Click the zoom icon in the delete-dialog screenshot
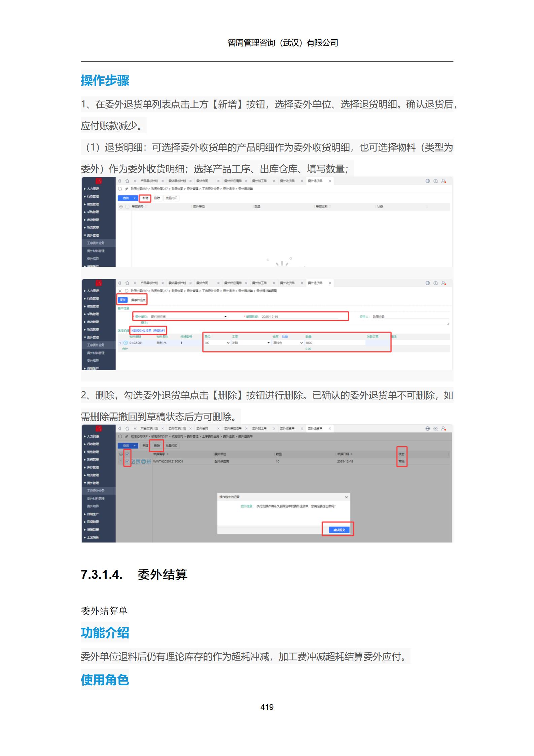This screenshot has width=534, height=756. pyautogui.click(x=435, y=429)
